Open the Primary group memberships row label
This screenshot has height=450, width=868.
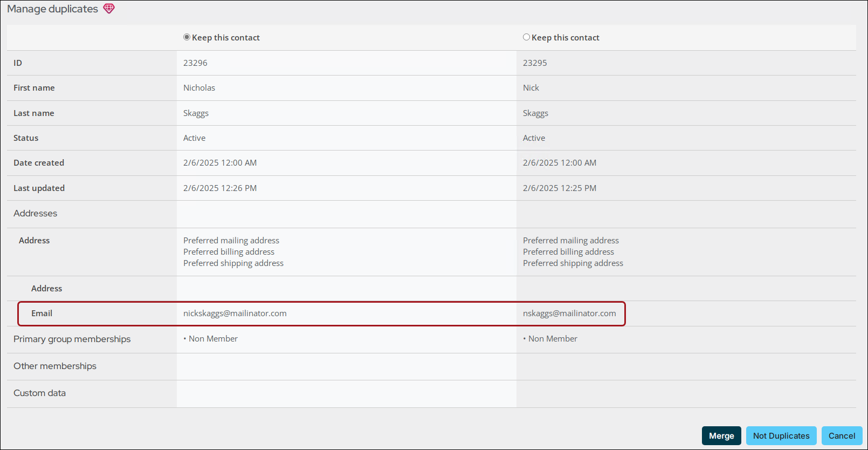click(x=72, y=339)
